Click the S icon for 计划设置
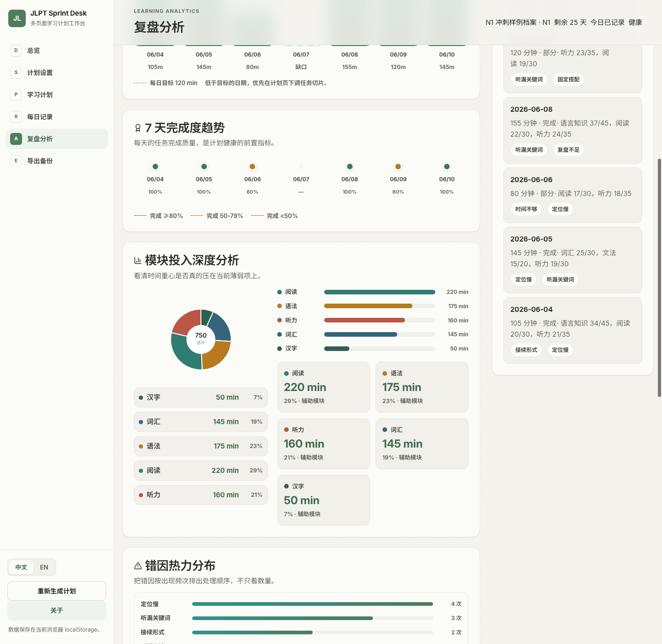662x644 pixels. pyautogui.click(x=16, y=73)
